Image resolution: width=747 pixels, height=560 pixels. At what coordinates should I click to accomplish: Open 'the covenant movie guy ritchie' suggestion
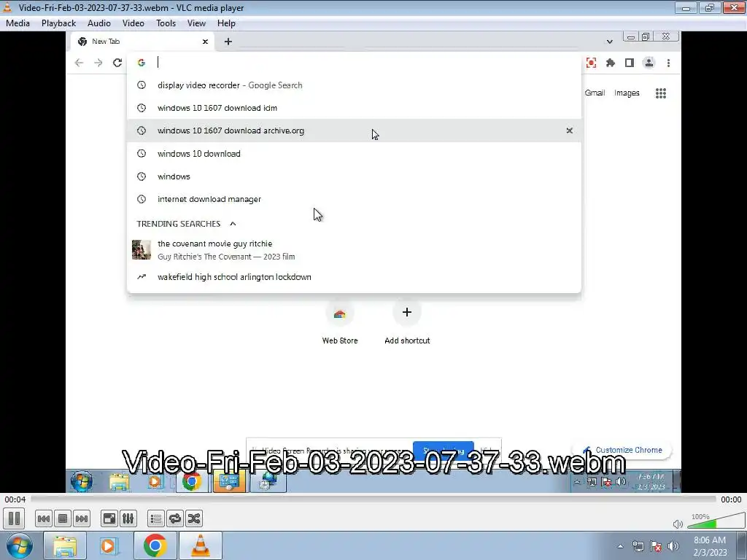(x=354, y=250)
